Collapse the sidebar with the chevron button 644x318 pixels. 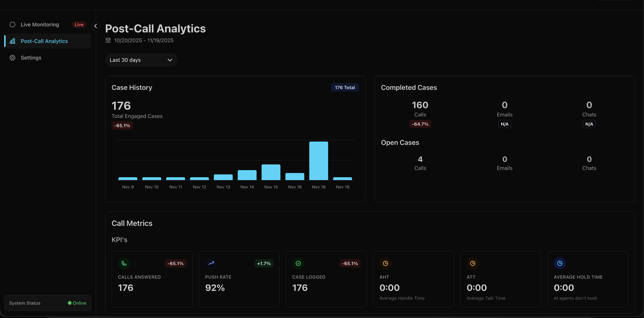(x=96, y=26)
